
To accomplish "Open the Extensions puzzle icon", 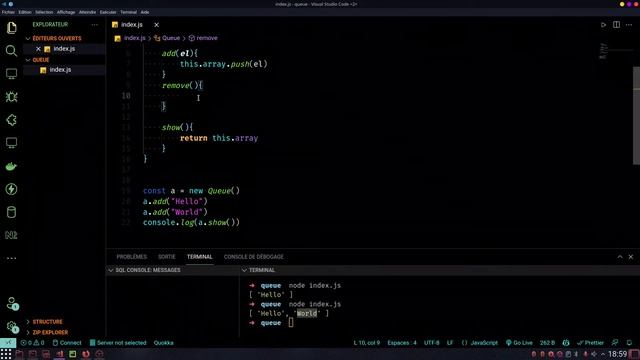I will [x=11, y=120].
